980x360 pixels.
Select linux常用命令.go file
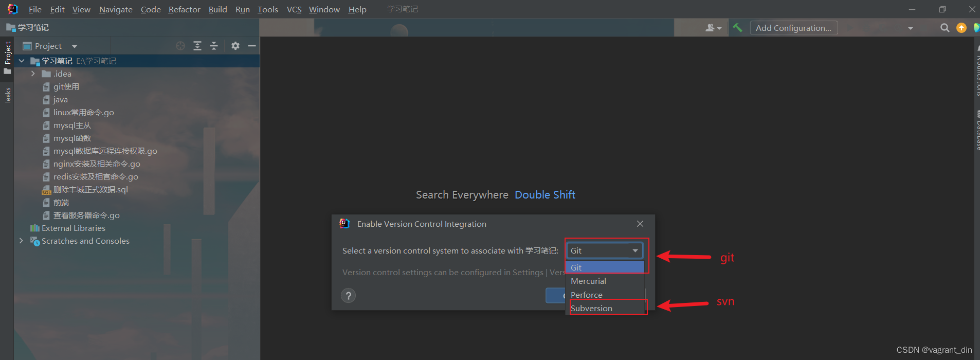pyautogui.click(x=83, y=112)
